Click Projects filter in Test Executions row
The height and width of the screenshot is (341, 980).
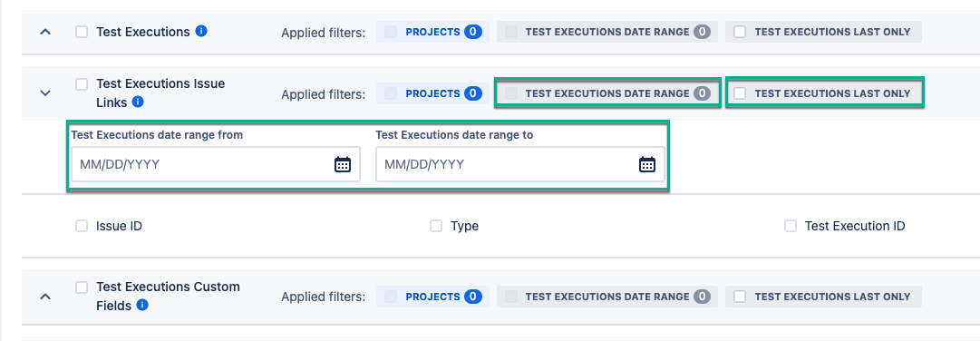pos(432,32)
